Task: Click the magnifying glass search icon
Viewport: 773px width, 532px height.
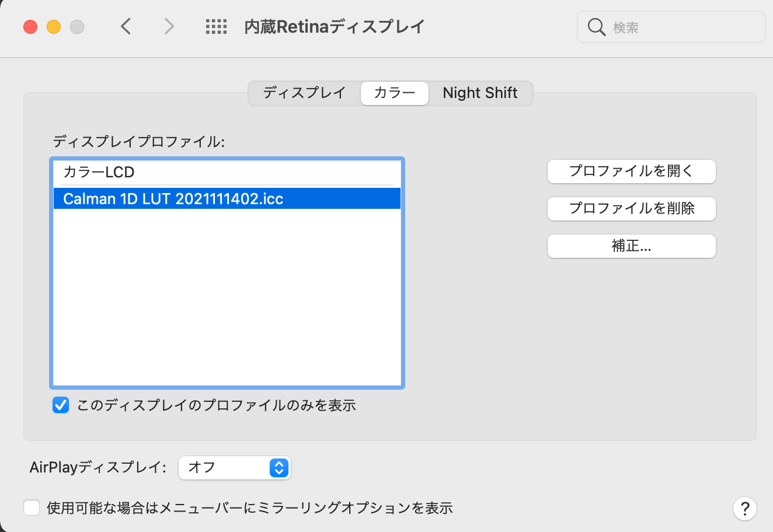Action: coord(596,27)
